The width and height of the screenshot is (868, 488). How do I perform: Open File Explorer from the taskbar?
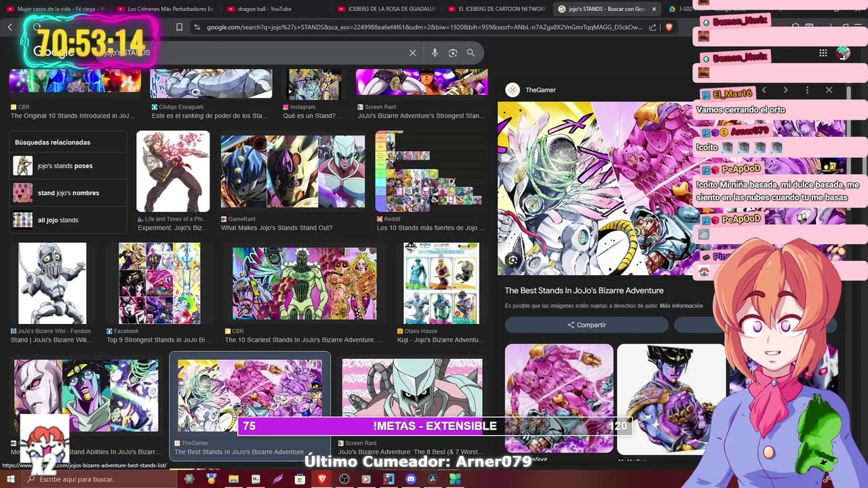tap(233, 479)
